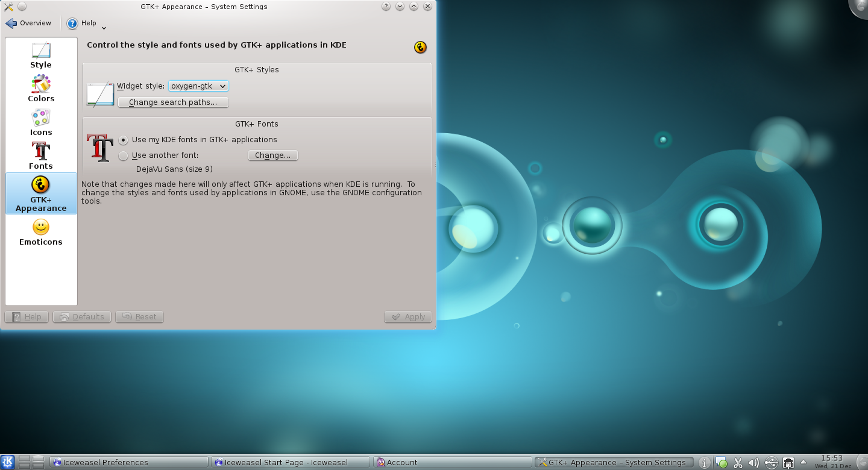868x470 pixels.
Task: Open the USB device notifier tray icon
Action: [x=771, y=463]
